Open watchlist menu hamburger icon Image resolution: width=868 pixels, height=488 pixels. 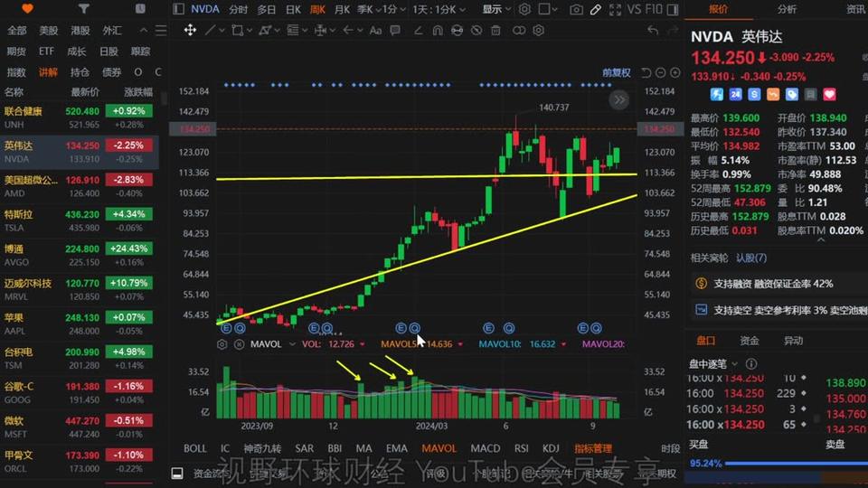click(x=161, y=31)
